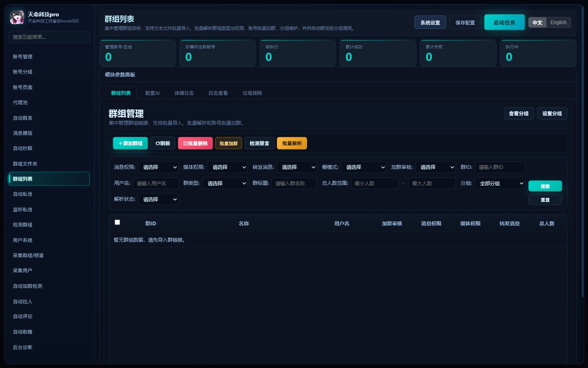Focus the 请输入群ID input field

[x=500, y=167]
